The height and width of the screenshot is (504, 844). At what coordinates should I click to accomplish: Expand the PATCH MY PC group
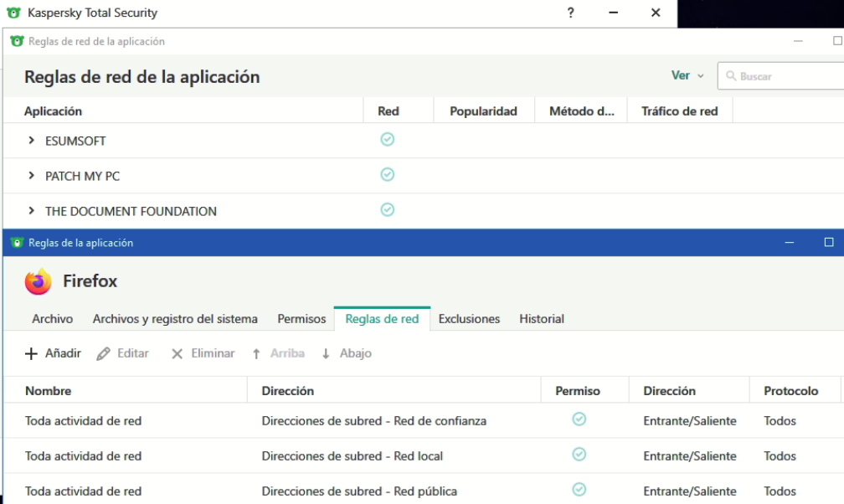(x=31, y=176)
